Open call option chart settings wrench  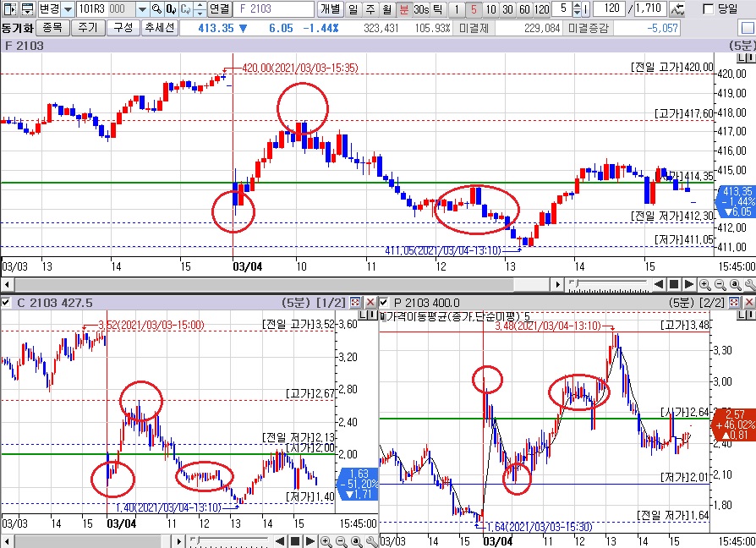[x=371, y=542]
